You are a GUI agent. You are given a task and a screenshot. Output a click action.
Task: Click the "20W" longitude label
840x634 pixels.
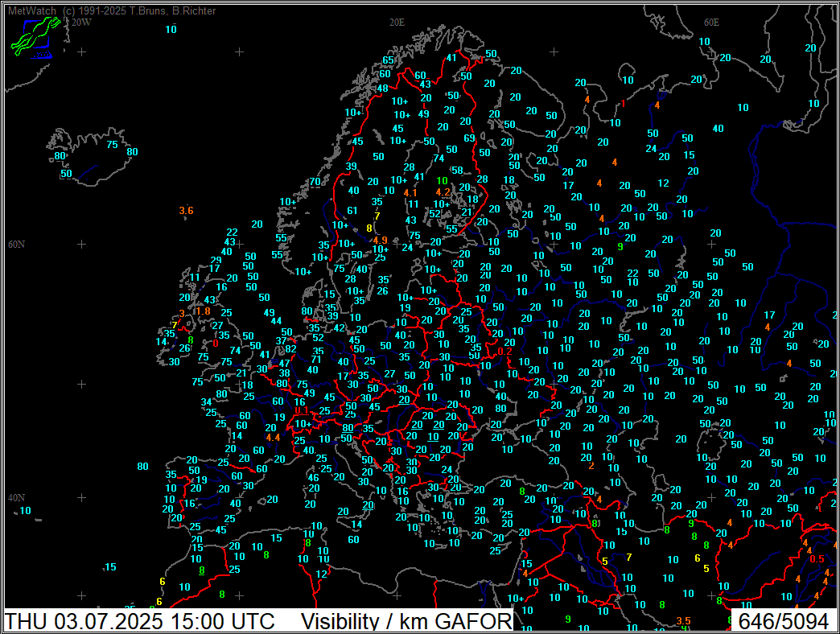(81, 23)
